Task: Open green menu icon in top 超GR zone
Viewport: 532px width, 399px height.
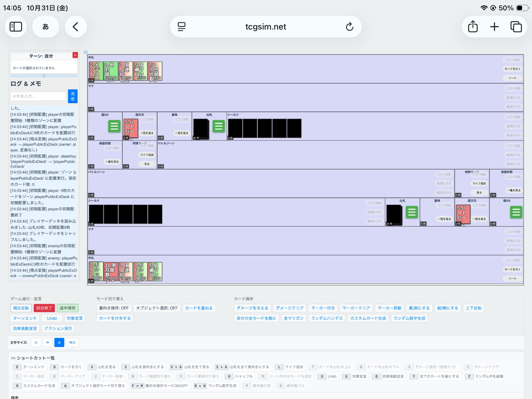Action: click(114, 126)
